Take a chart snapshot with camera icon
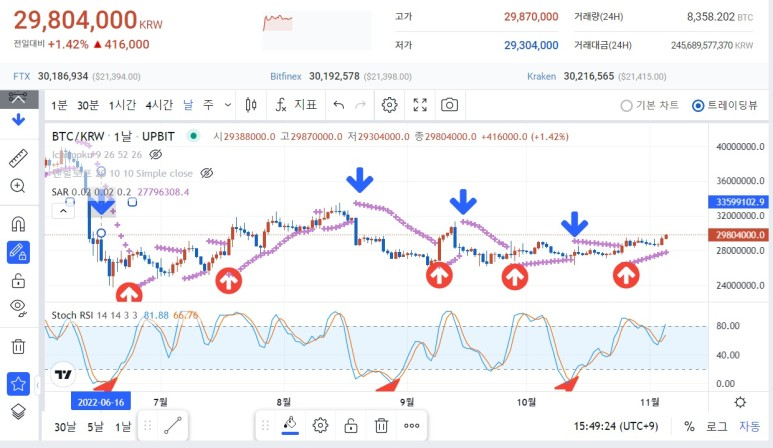This screenshot has height=448, width=773. click(450, 105)
